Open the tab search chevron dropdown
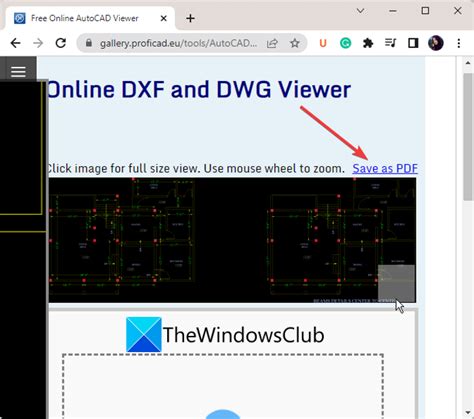This screenshot has height=419, width=474. pyautogui.click(x=360, y=11)
